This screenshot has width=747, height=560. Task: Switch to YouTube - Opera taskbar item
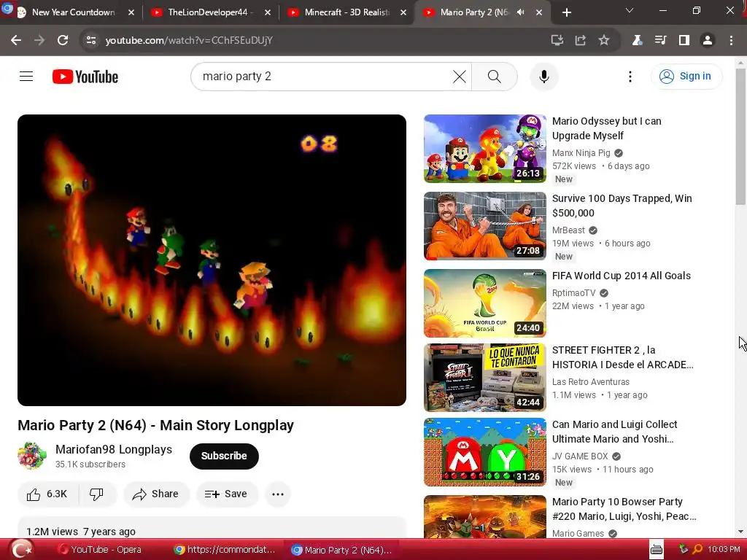(100, 550)
